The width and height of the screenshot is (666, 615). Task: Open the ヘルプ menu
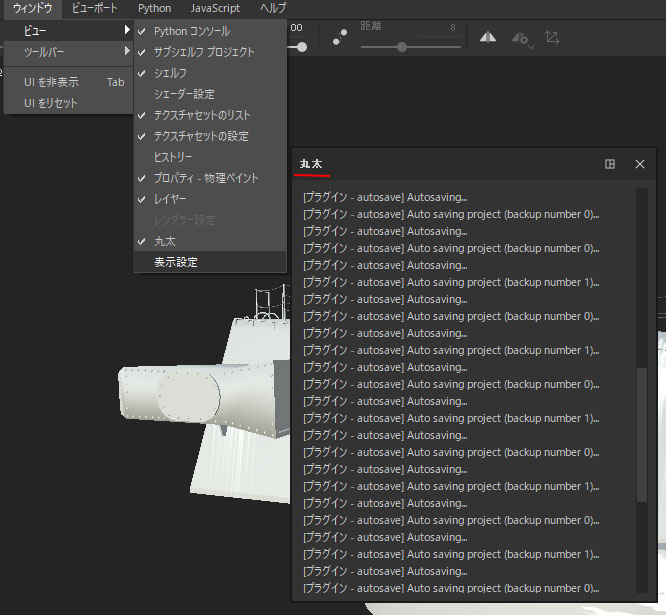(x=273, y=8)
